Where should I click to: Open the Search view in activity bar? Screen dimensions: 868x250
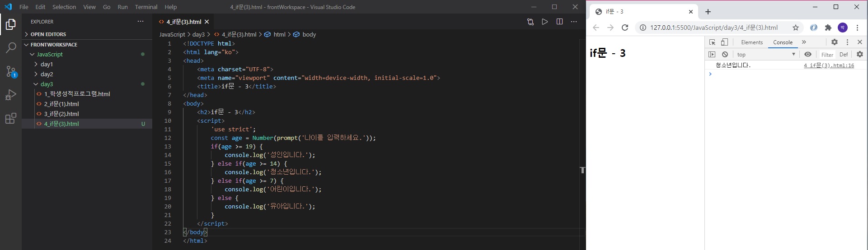click(x=11, y=47)
